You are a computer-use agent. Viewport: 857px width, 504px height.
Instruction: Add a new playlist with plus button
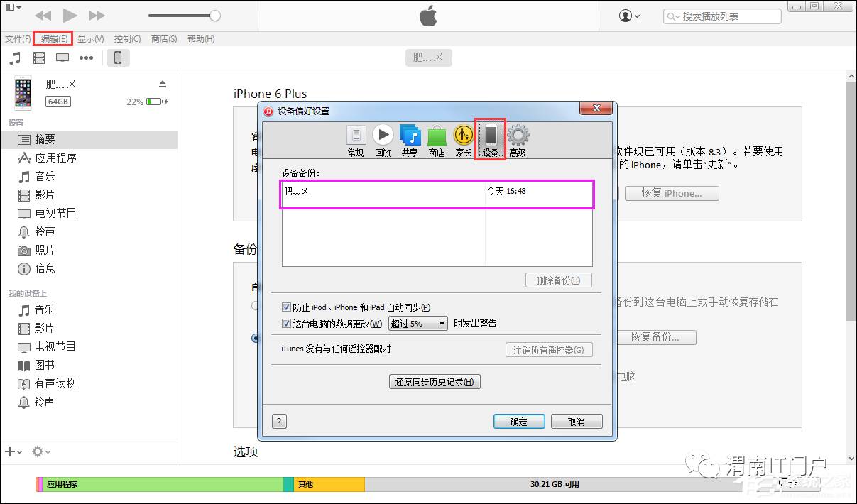(x=13, y=451)
